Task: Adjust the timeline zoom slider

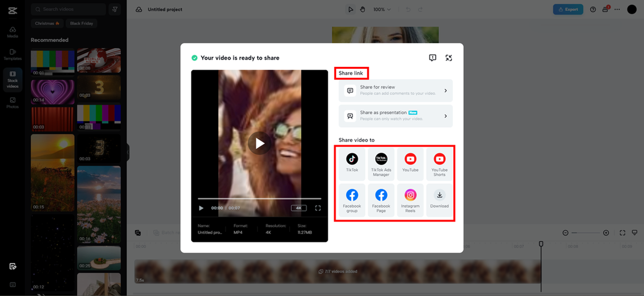Action: [x=585, y=233]
